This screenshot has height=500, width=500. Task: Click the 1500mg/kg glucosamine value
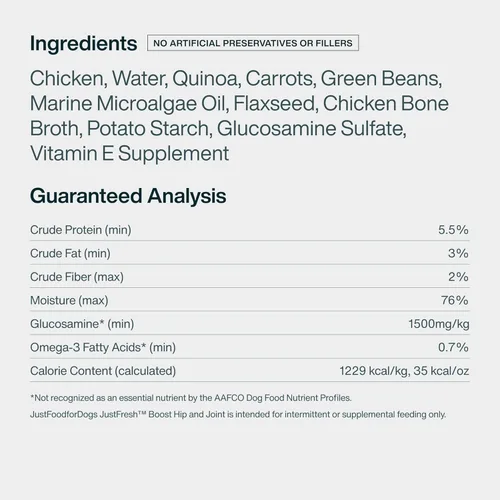(439, 324)
